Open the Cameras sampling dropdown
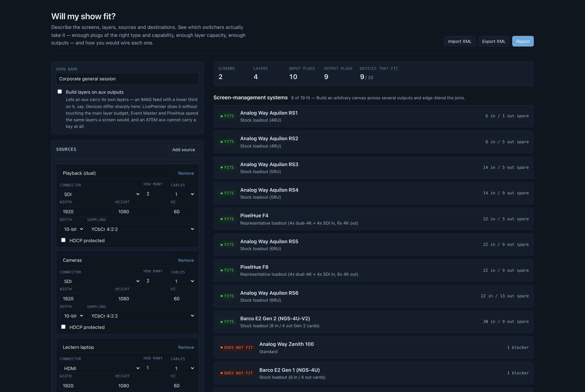 pyautogui.click(x=141, y=316)
